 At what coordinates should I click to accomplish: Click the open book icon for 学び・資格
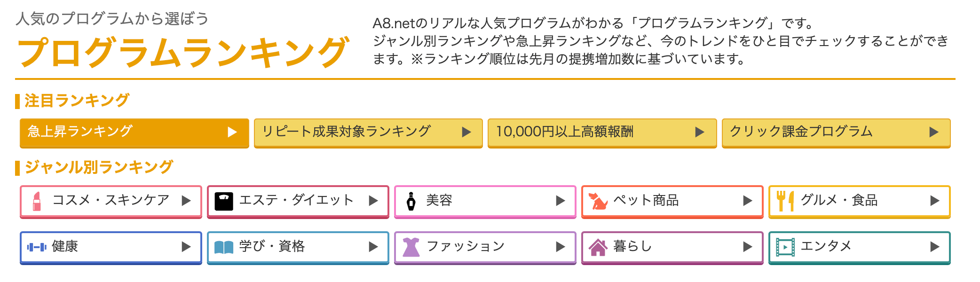[224, 247]
